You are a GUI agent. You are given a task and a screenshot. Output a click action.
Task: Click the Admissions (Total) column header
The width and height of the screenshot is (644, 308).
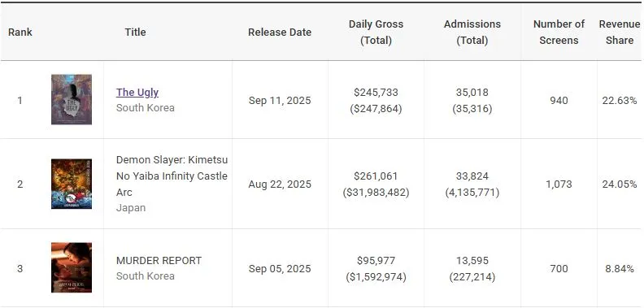click(x=472, y=32)
